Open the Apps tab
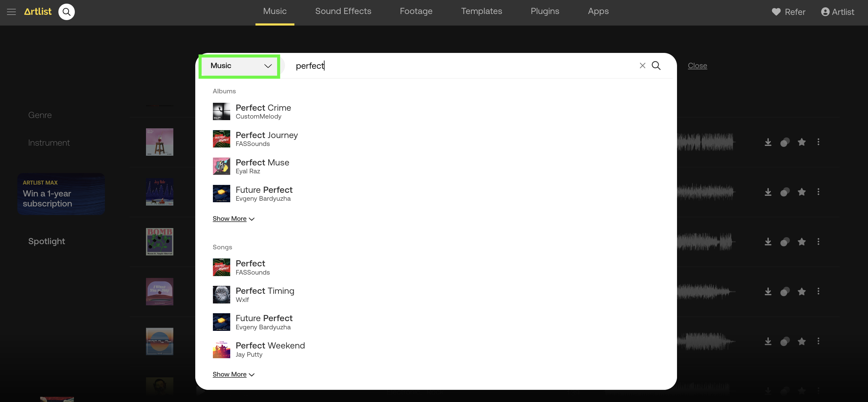The height and width of the screenshot is (402, 868). tap(598, 12)
